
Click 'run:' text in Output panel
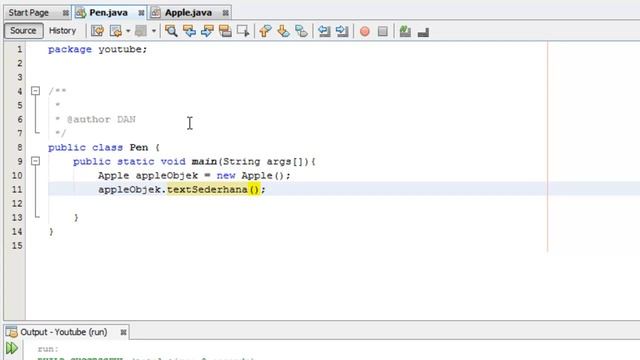pyautogui.click(x=48, y=349)
